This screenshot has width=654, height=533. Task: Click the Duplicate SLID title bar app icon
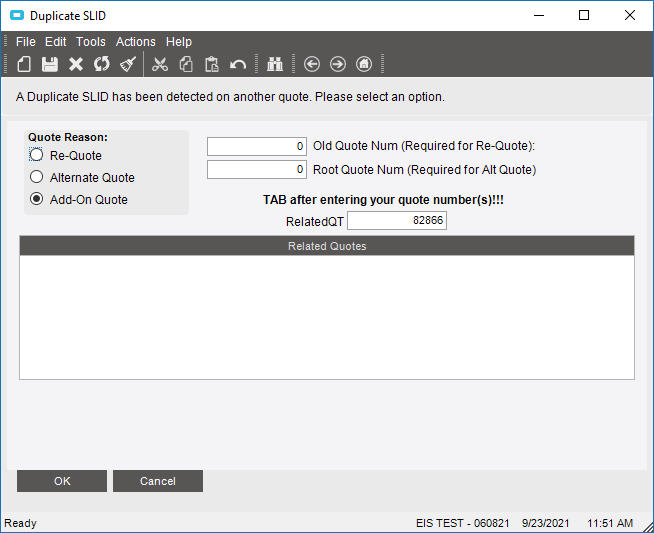point(17,15)
